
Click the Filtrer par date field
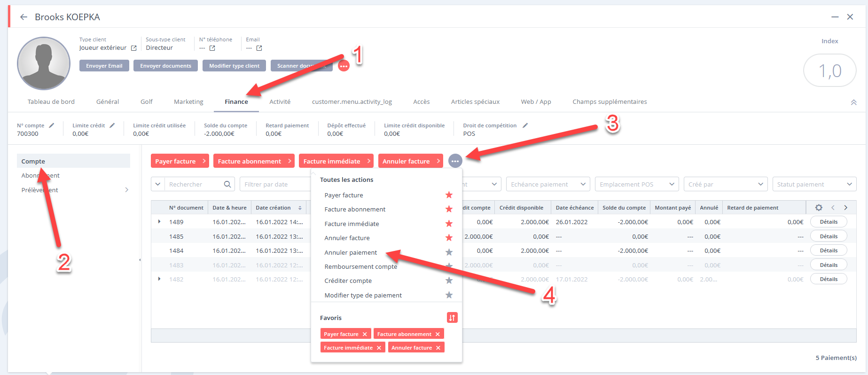[275, 184]
